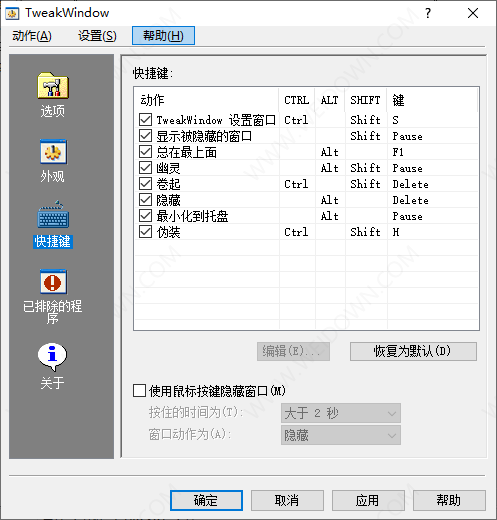Click Ctrl cell in 伪装 row
Viewport: 497px width, 520px height.
[x=296, y=232]
